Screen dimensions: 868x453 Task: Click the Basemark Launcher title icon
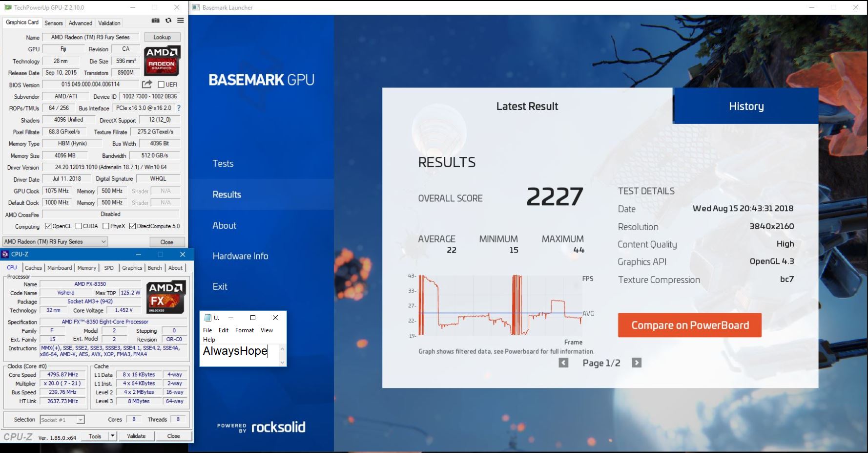[196, 7]
